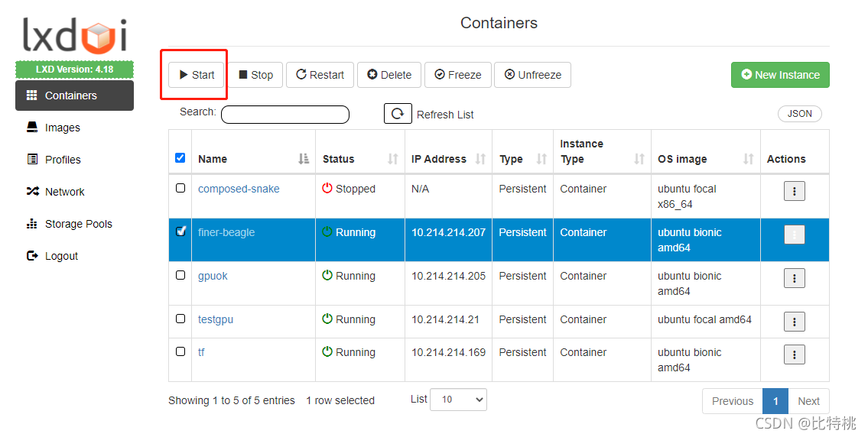Open actions dropdown for gpuok container
The height and width of the screenshot is (437, 868).
(795, 278)
